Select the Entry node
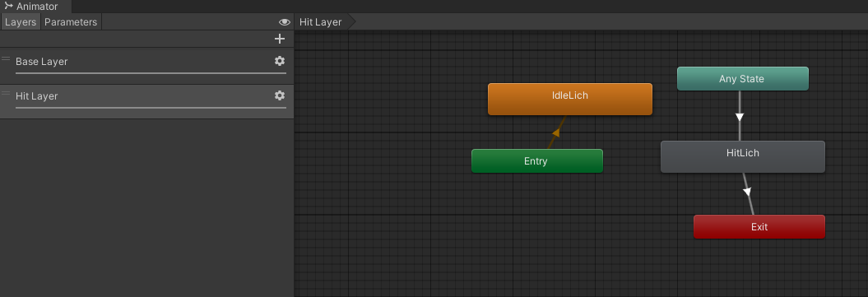This screenshot has width=868, height=297. [x=537, y=161]
